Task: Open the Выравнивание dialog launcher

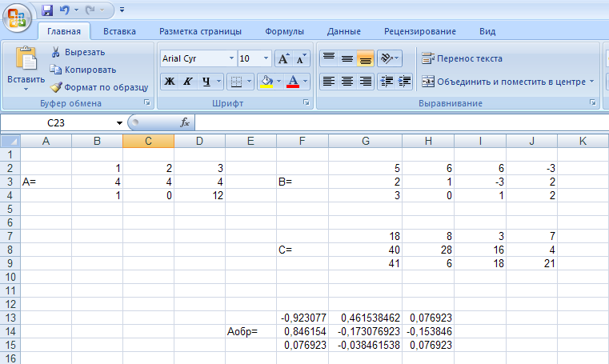Action: pyautogui.click(x=593, y=103)
